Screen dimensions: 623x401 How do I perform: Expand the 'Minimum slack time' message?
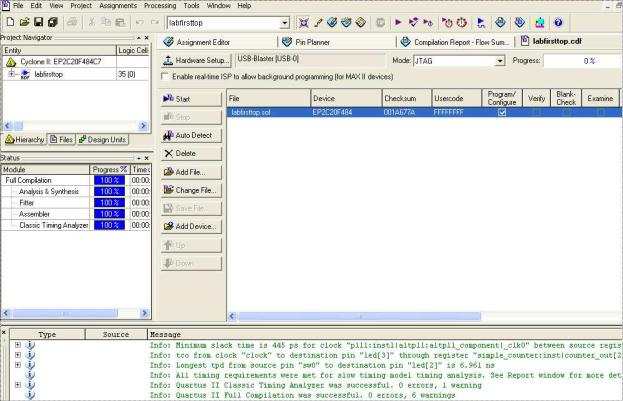pos(18,345)
